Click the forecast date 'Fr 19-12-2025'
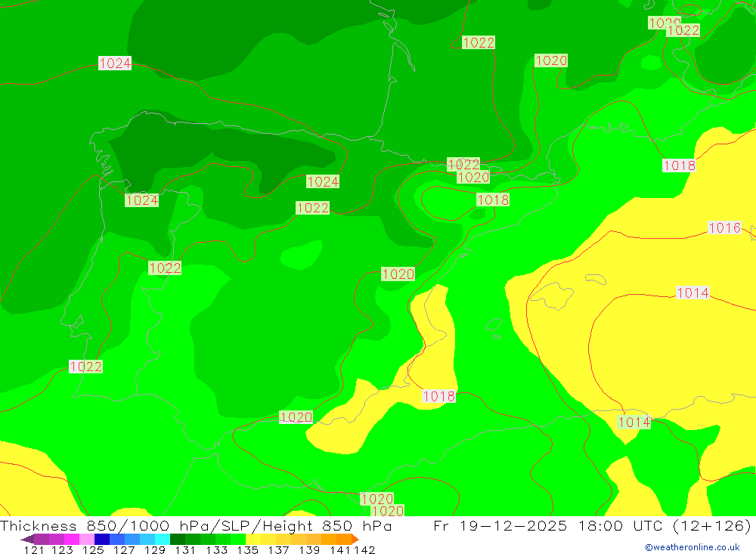Image resolution: width=756 pixels, height=554 pixels. 500,525
